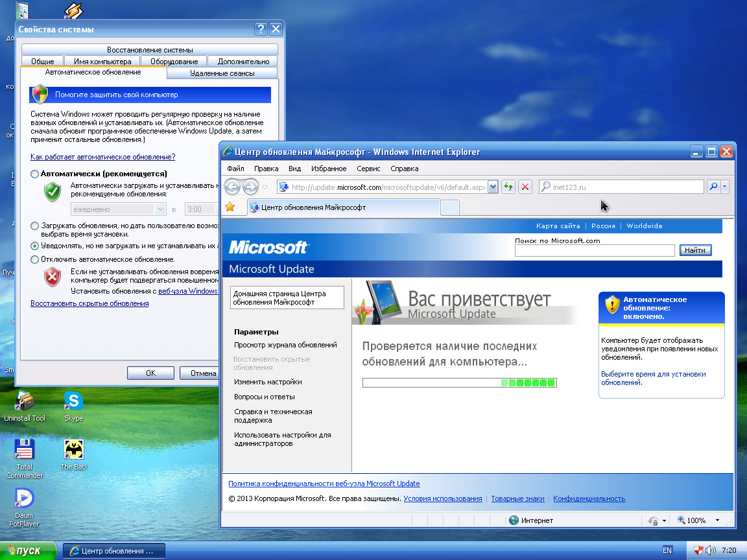Open the Daum PotPlayer desktop icon

pos(24,498)
